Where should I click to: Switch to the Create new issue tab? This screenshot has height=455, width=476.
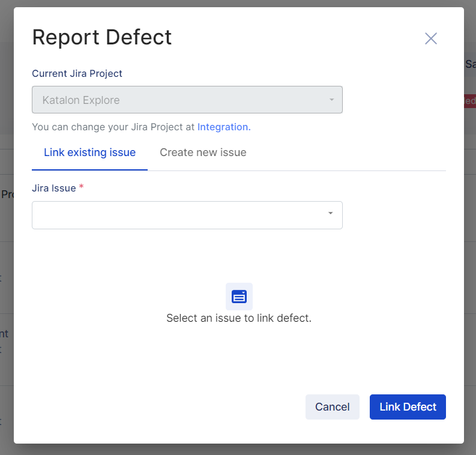point(203,152)
